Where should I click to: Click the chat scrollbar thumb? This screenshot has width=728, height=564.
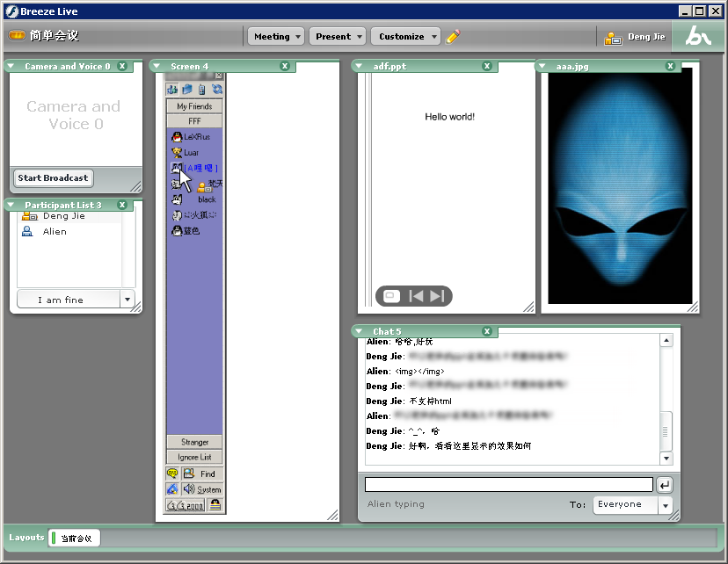pyautogui.click(x=666, y=431)
